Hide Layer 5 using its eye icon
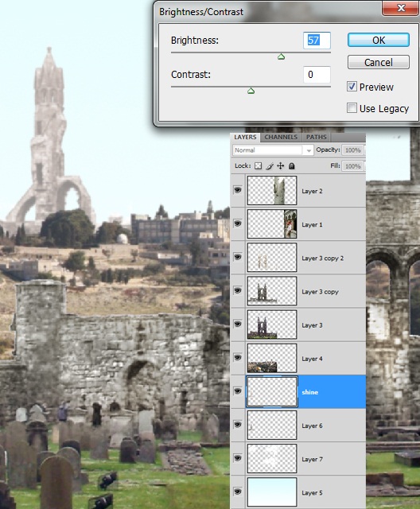The height and width of the screenshot is (509, 420). click(x=238, y=492)
